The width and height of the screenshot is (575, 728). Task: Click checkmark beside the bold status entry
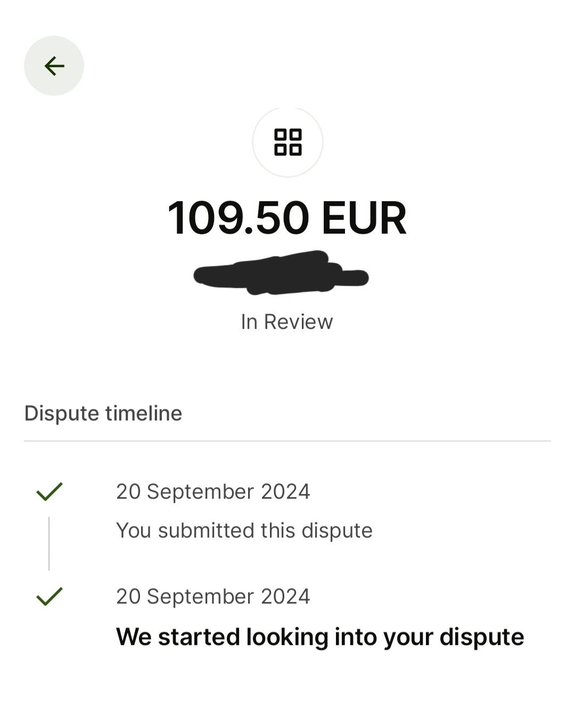50,596
